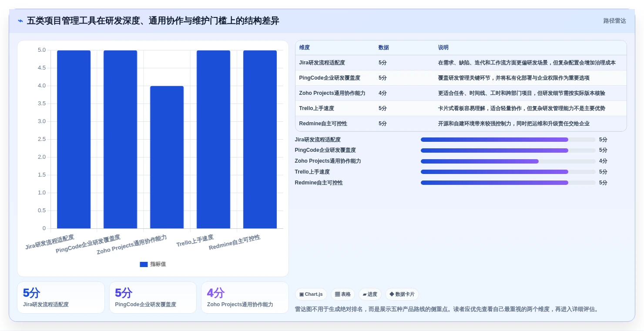The width and height of the screenshot is (644, 331).
Task: Click the Redmine自主可控性 bar in chart
Action: 260,139
